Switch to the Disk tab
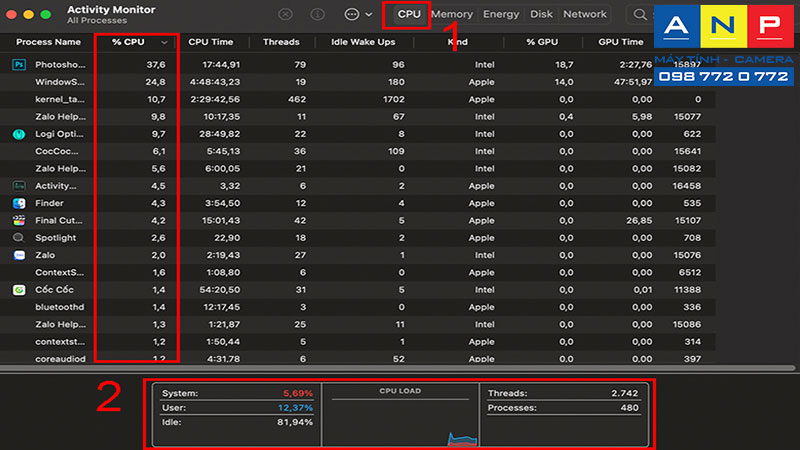 coord(541,14)
